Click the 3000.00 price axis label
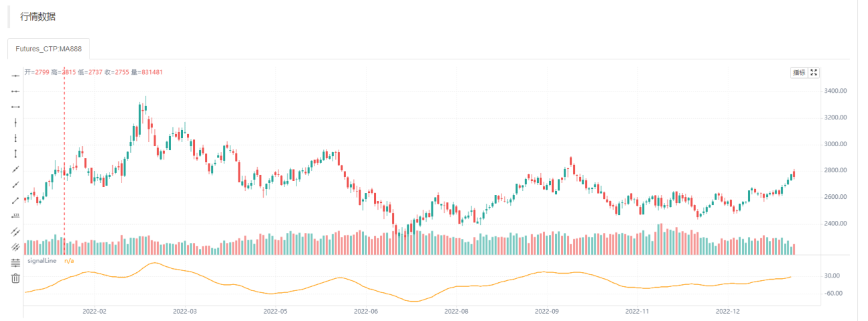Screen dimensions: 868x321 coord(836,144)
